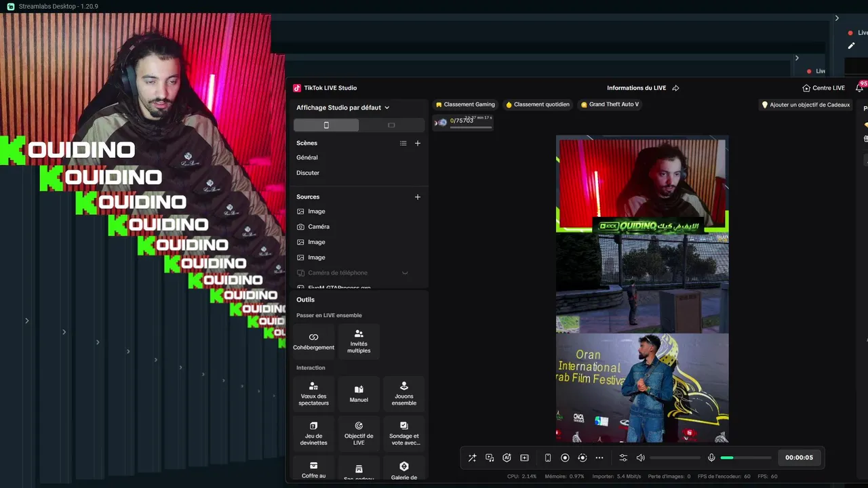Click the GTA game capture in the preview
Screen dimensions: 868x488
(x=642, y=283)
